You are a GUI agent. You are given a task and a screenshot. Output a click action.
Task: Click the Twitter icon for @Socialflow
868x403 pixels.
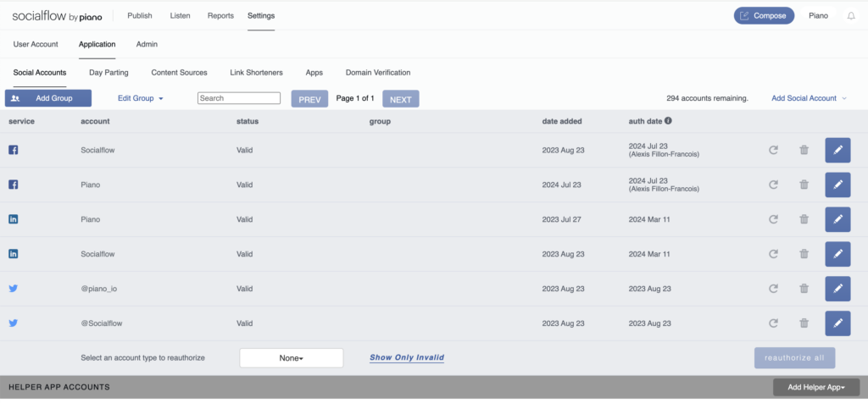point(14,323)
